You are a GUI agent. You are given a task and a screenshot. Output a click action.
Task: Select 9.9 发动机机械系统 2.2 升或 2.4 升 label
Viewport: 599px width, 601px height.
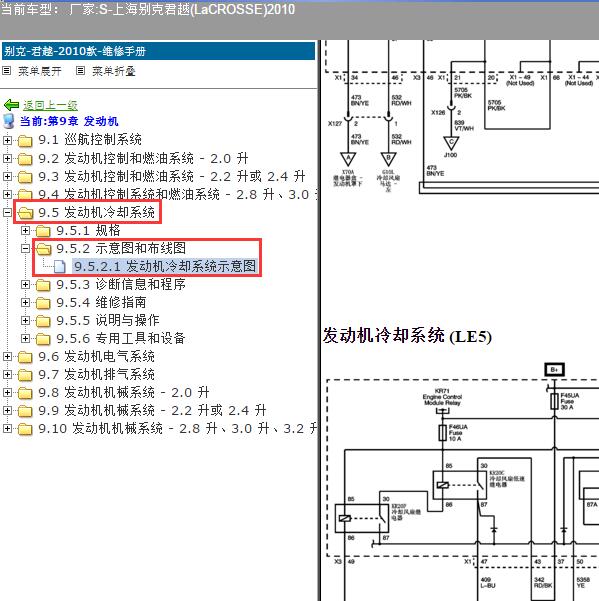tap(152, 411)
